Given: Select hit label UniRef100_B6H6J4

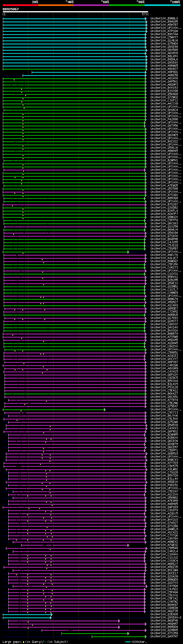Looking at the screenshot, I should (x=164, y=230).
